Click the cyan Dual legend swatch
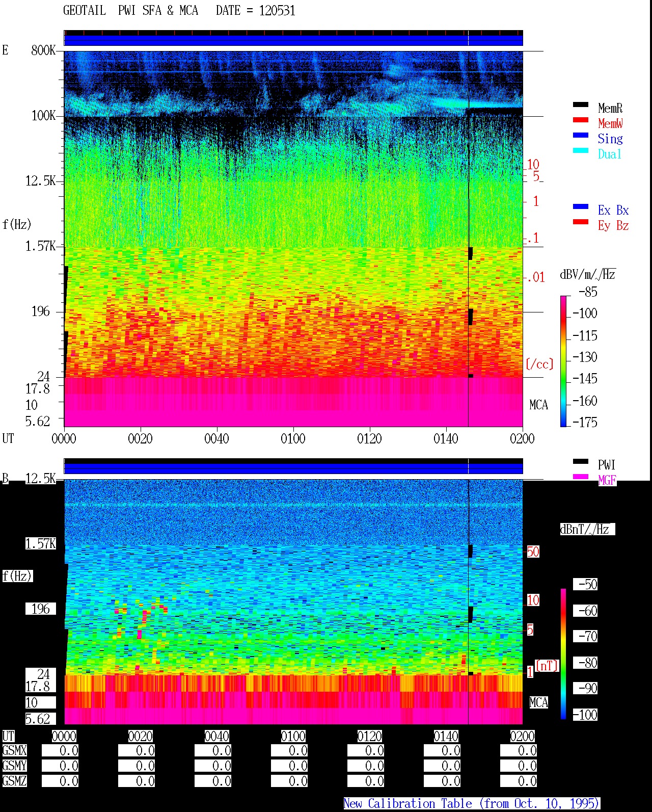The height and width of the screenshot is (812, 652). pyautogui.click(x=581, y=150)
